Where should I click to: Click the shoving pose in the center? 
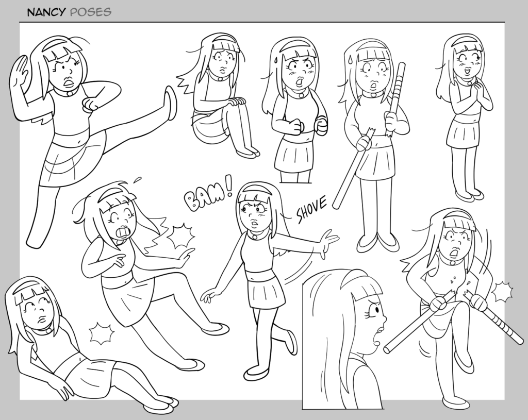click(x=263, y=273)
